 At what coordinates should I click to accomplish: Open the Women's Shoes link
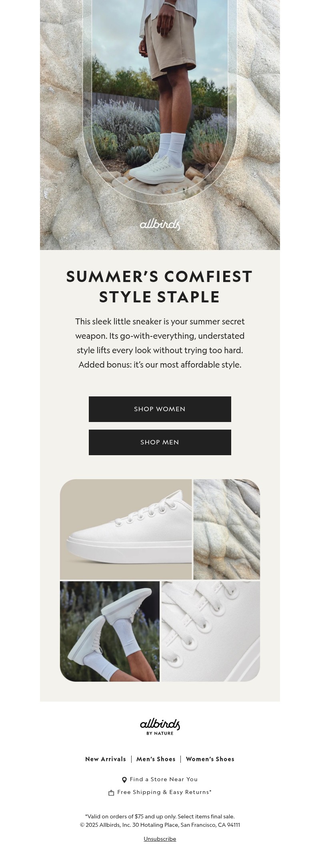point(210,759)
